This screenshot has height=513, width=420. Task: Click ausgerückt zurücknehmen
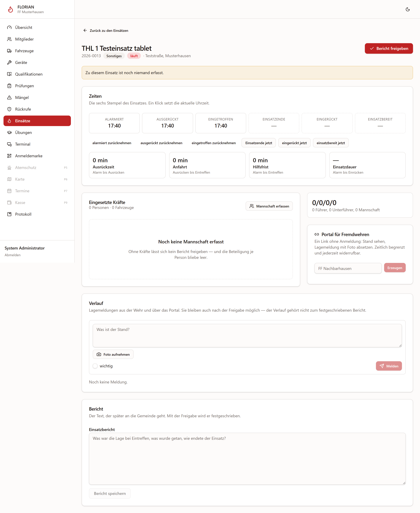161,143
